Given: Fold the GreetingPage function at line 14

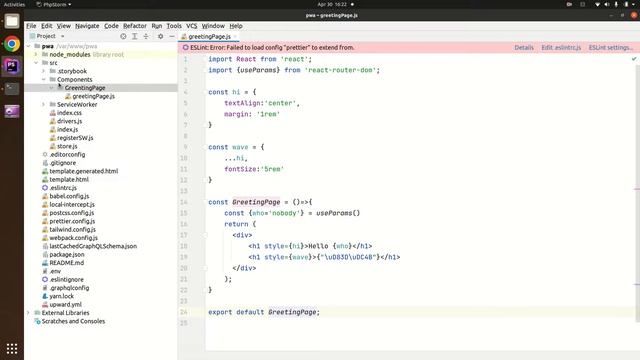Looking at the screenshot, I should tap(205, 202).
